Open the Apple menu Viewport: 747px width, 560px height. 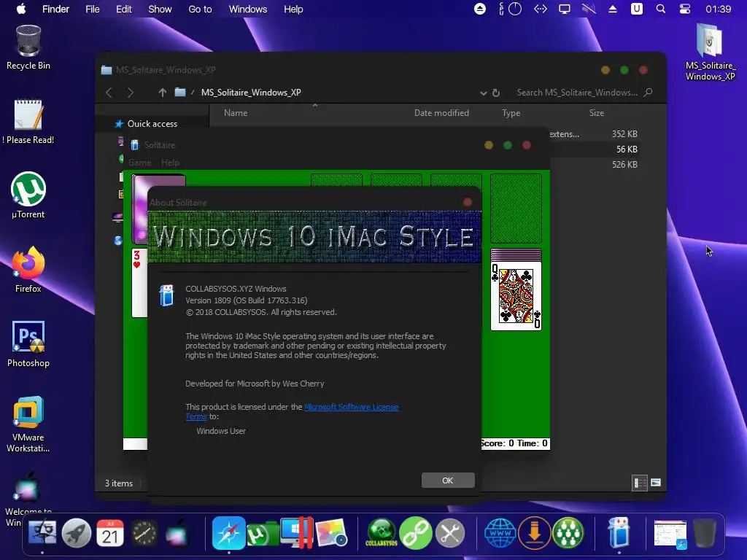click(x=21, y=9)
